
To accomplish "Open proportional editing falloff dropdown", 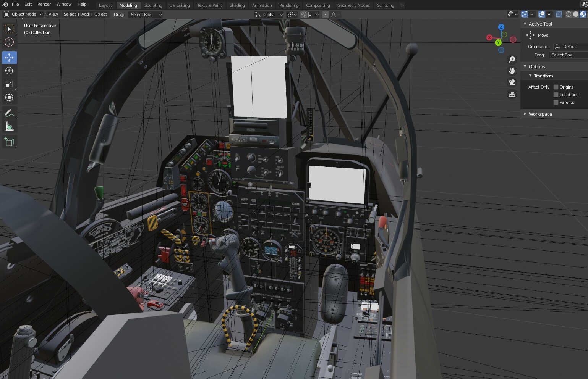I will pos(336,15).
